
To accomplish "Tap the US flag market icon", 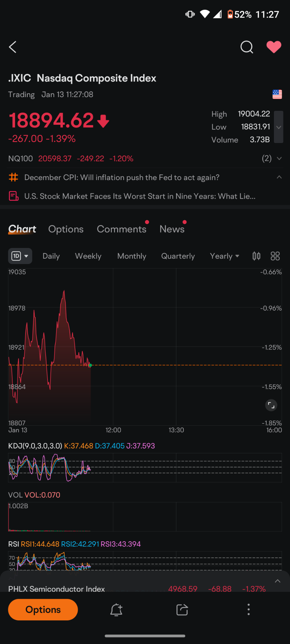I will (x=277, y=94).
